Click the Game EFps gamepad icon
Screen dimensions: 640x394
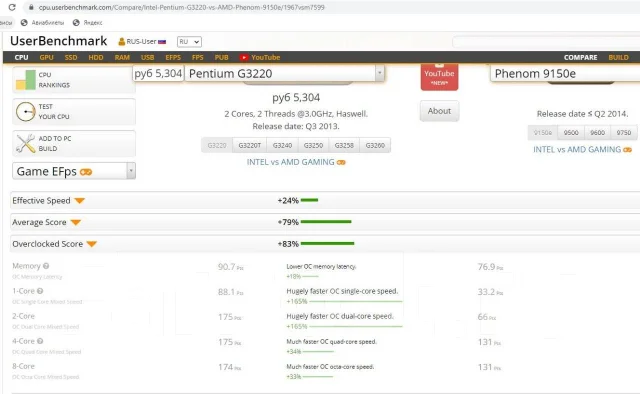click(86, 172)
